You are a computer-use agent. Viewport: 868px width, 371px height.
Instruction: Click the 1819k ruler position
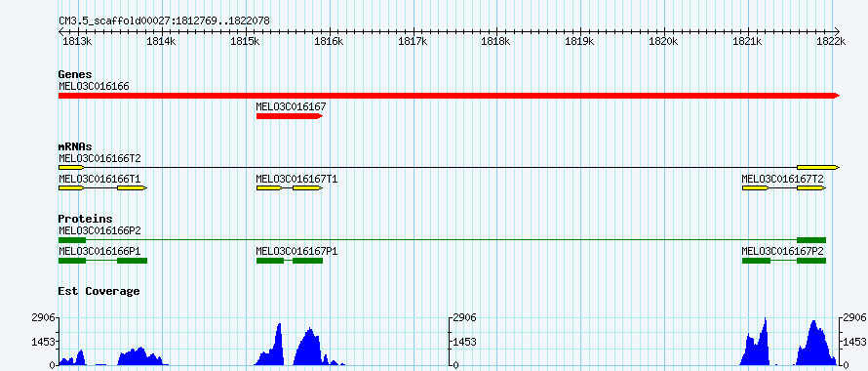(580, 42)
